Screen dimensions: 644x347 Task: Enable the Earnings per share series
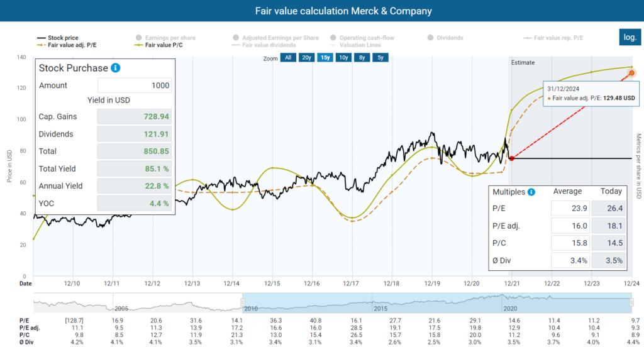point(165,38)
